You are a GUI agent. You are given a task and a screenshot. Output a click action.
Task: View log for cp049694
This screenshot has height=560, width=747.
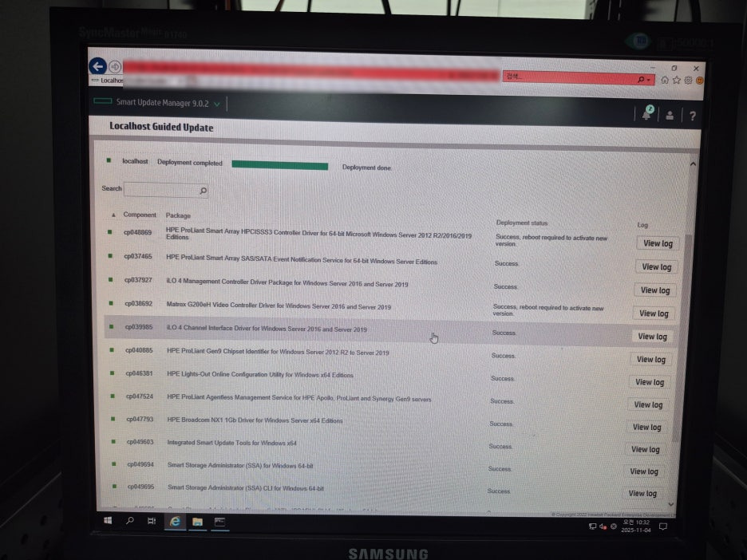pyautogui.click(x=643, y=471)
